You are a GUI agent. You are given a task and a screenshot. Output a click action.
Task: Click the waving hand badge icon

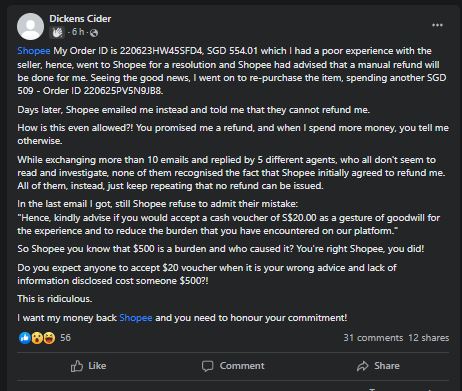coord(57,32)
